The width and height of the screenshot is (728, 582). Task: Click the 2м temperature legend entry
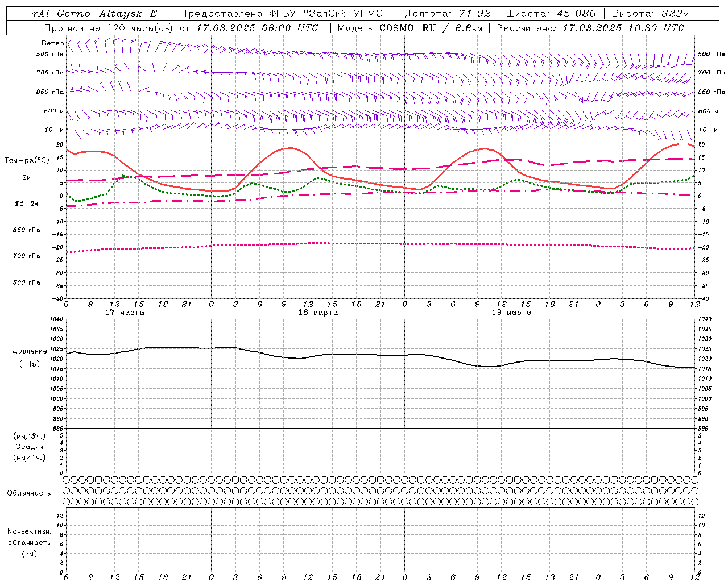click(x=27, y=178)
